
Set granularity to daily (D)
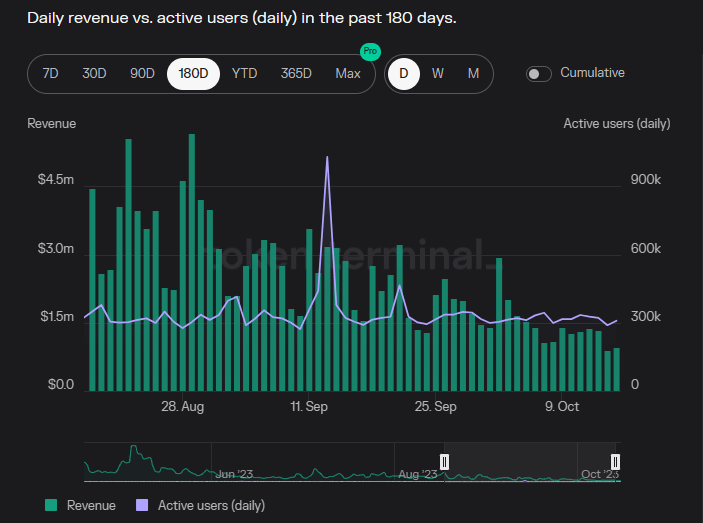click(x=404, y=73)
